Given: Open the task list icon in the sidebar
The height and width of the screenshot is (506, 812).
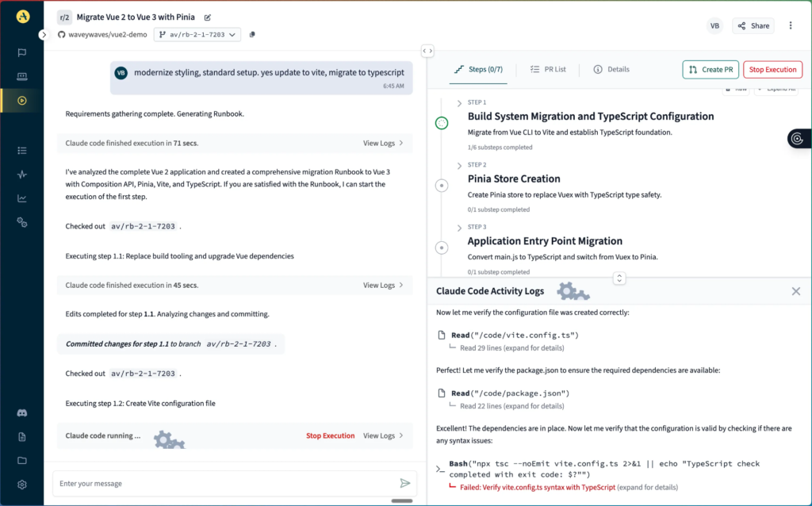Looking at the screenshot, I should tap(21, 150).
